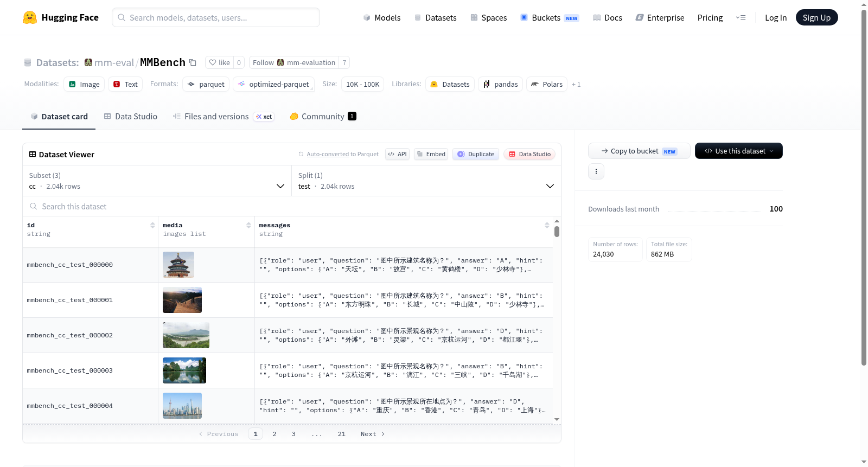Select the Text modality tag
The width and height of the screenshot is (868, 467).
click(125, 84)
